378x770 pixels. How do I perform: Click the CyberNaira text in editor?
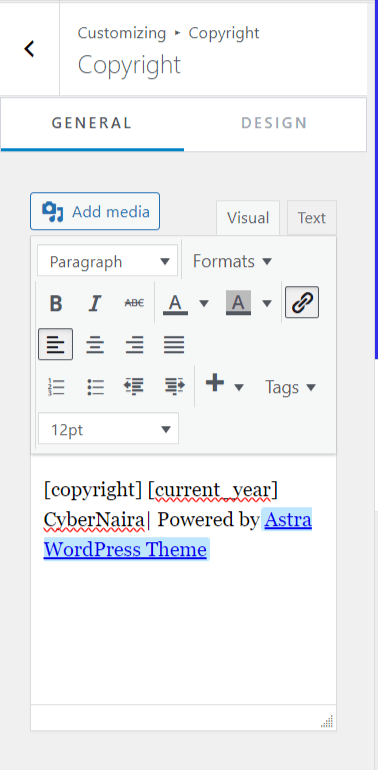pyautogui.click(x=94, y=520)
